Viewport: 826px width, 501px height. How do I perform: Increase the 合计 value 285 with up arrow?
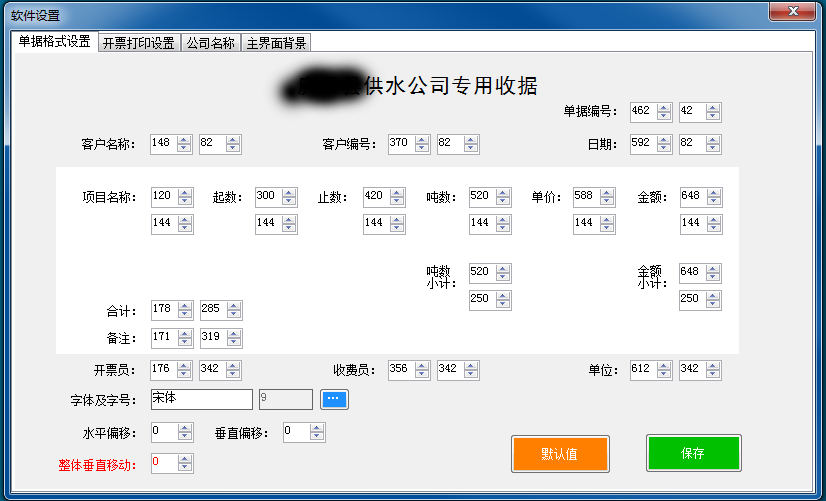234,306
